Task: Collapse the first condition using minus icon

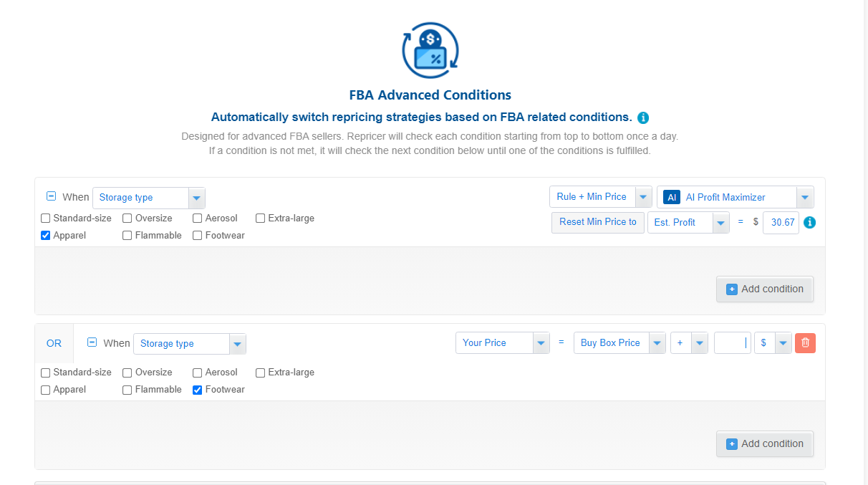Action: tap(51, 196)
